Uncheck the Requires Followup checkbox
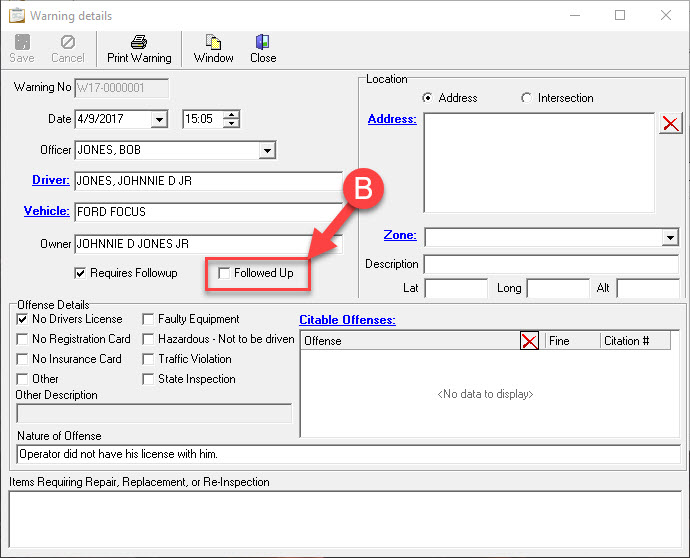 pyautogui.click(x=80, y=273)
